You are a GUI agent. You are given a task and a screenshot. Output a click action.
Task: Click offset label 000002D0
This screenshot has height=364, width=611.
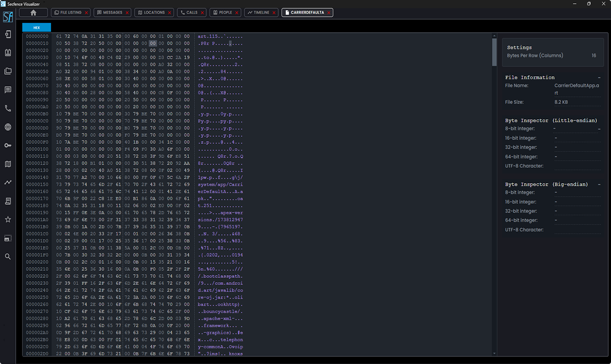(x=37, y=354)
